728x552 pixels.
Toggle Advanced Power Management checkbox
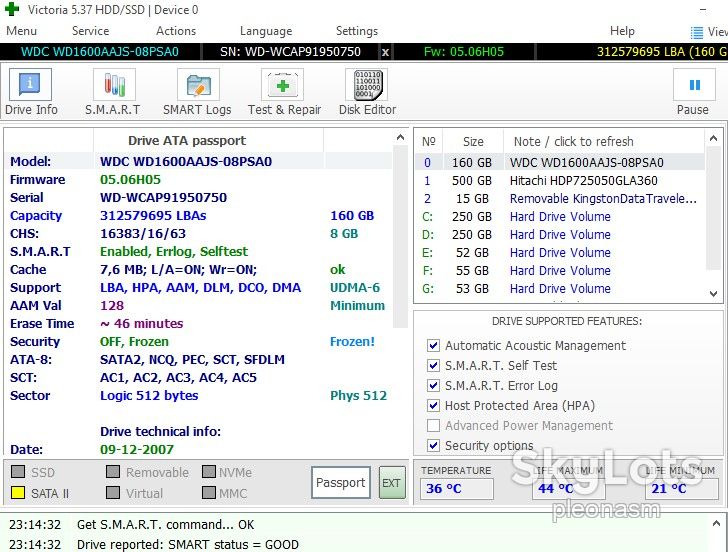point(433,425)
